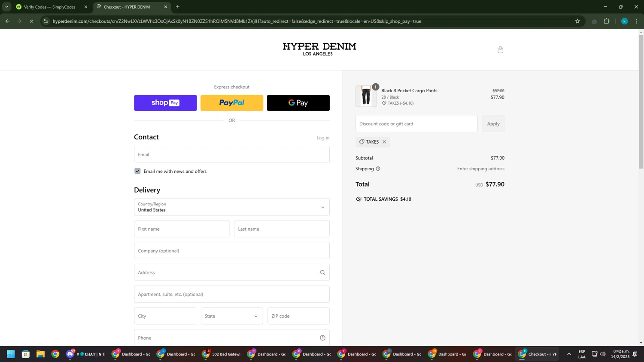Bookmark this page with the star icon

pyautogui.click(x=577, y=21)
